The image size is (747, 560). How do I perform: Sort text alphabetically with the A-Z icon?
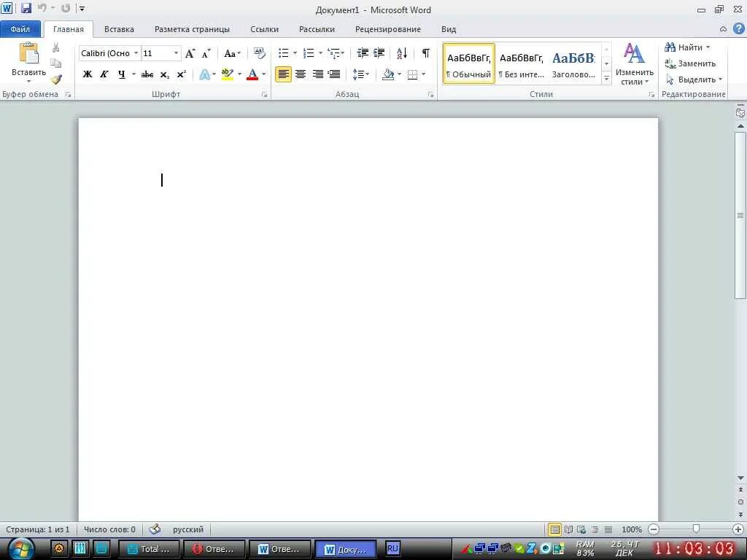[x=402, y=52]
